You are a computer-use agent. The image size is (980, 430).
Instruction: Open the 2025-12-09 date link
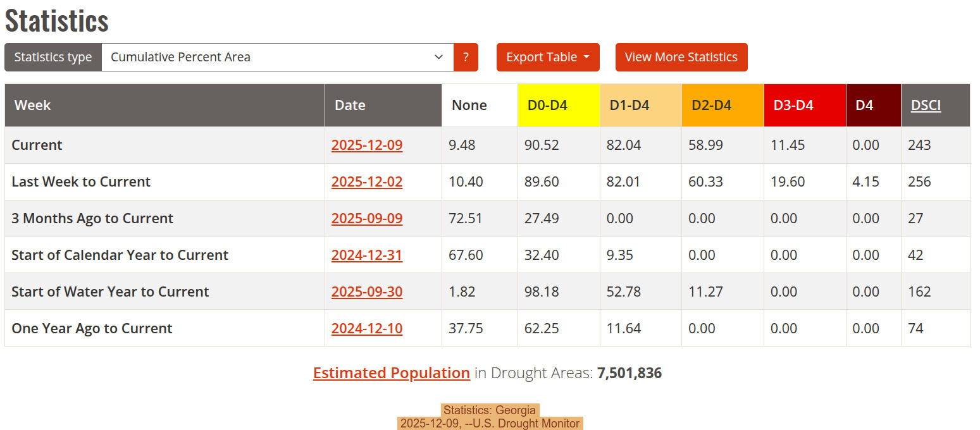pos(367,145)
